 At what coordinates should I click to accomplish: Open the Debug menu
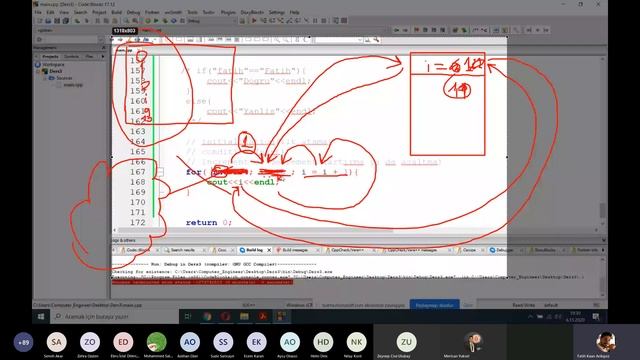(x=133, y=12)
